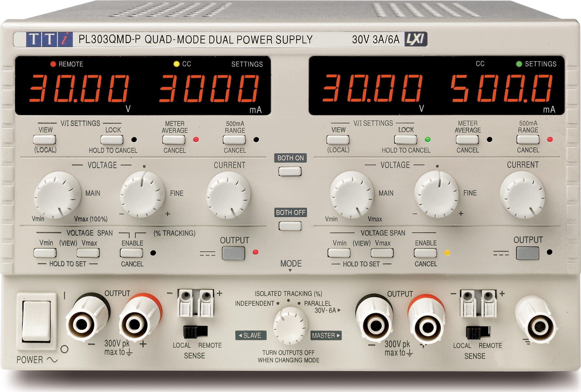This screenshot has width=581, height=392.
Task: Select the right channel Vmin span button
Action: click(339, 253)
